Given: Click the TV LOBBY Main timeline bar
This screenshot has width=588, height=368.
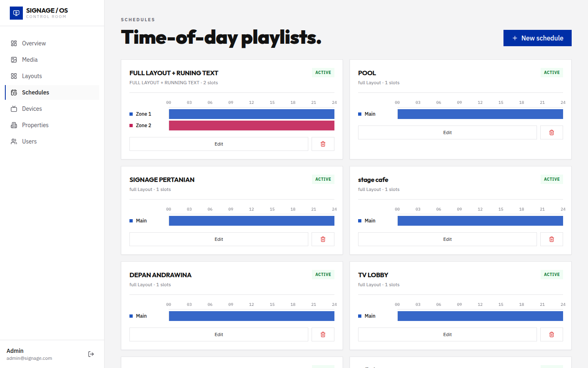Looking at the screenshot, I should click(480, 316).
